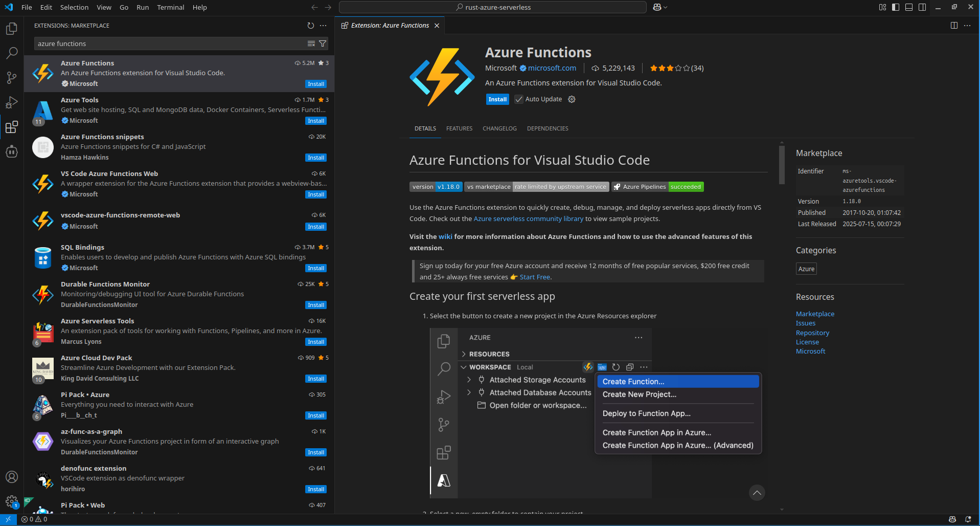Image resolution: width=980 pixels, height=526 pixels.
Task: Clear extensions search results icon
Action: 311,43
